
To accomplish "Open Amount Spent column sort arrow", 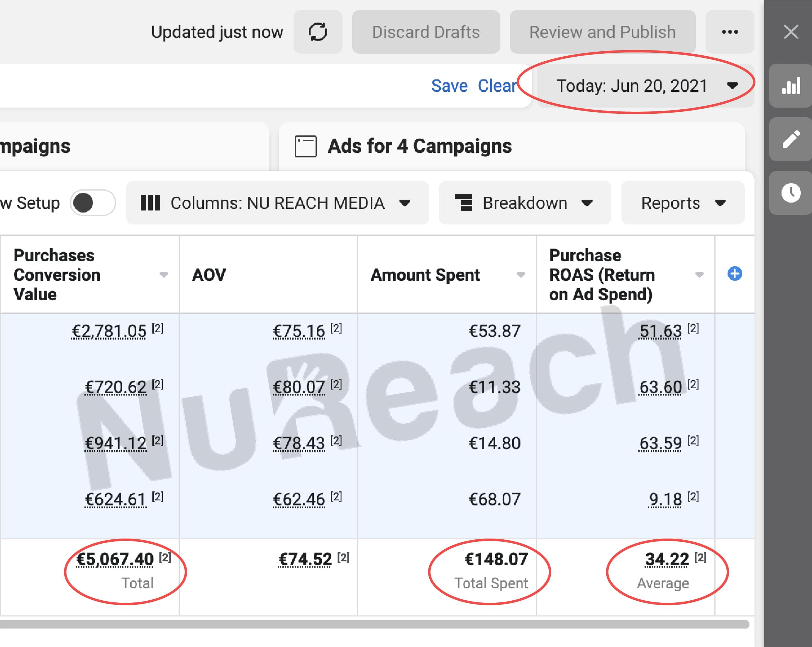I will [x=521, y=275].
